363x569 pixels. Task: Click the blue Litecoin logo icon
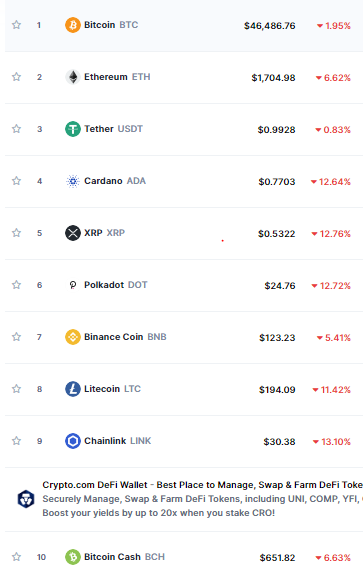click(73, 389)
